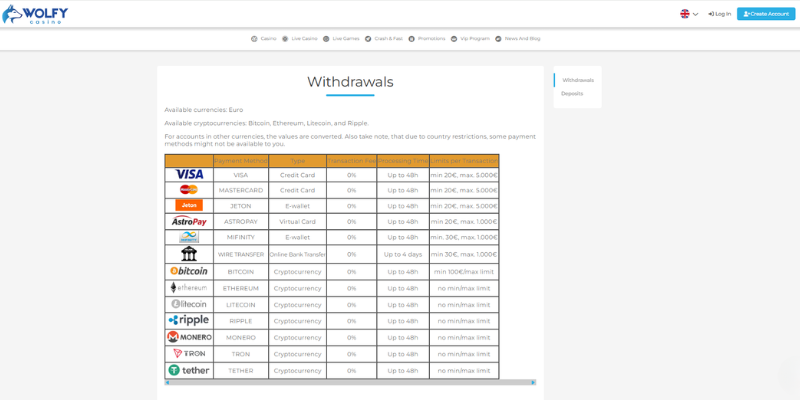
Task: Click the Transaction Fee column header
Action: 352,161
